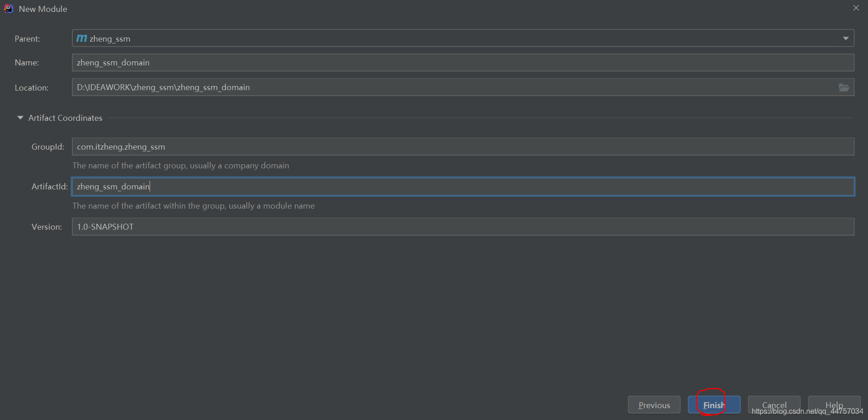The width and height of the screenshot is (868, 420).
Task: Close the New Module window
Action: (856, 8)
